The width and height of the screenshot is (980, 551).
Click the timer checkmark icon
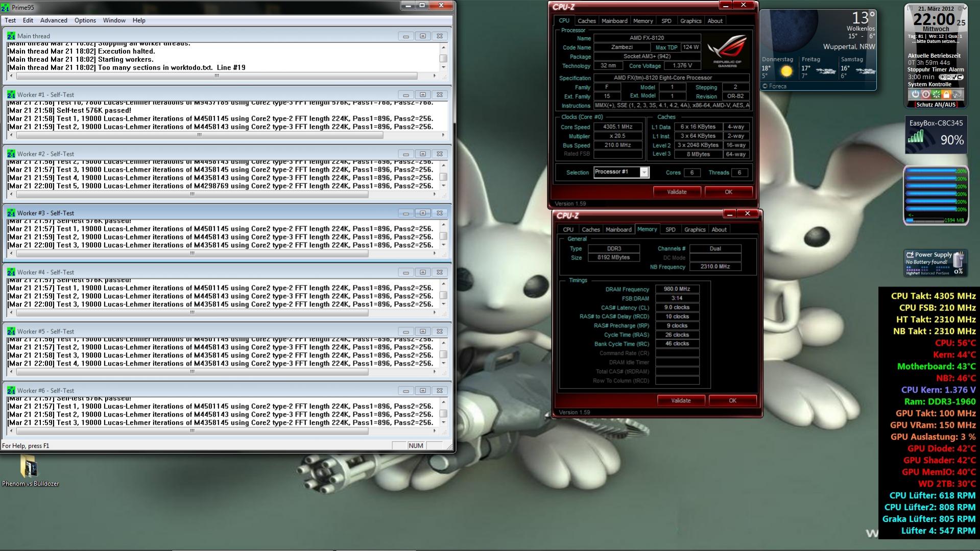954,77
